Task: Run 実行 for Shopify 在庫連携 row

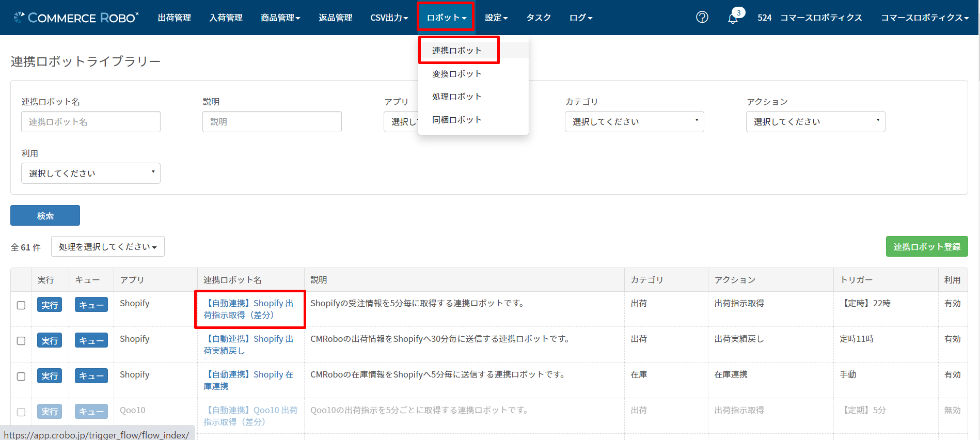Action: coord(50,376)
